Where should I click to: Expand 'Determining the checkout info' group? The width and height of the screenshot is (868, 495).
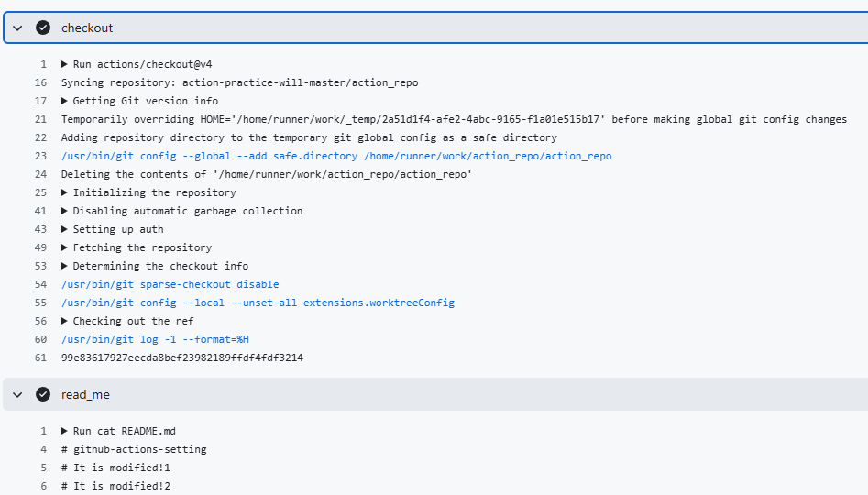click(x=65, y=266)
